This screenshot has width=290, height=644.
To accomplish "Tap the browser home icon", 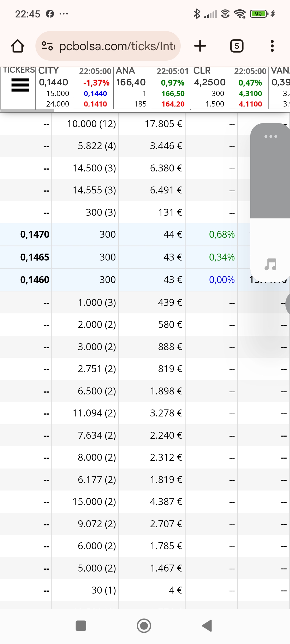I will 18,46.
